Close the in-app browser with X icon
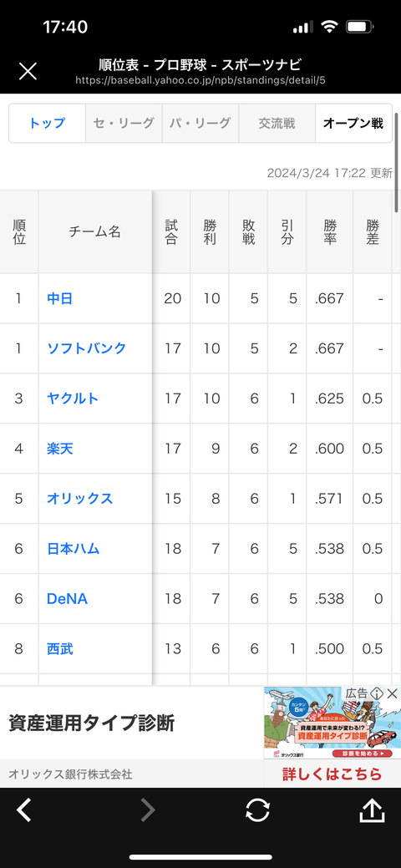Viewport: 401px width, 868px height. pos(28,71)
